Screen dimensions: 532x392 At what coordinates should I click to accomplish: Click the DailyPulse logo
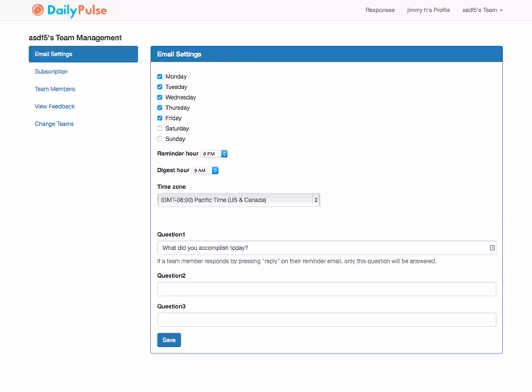point(70,10)
